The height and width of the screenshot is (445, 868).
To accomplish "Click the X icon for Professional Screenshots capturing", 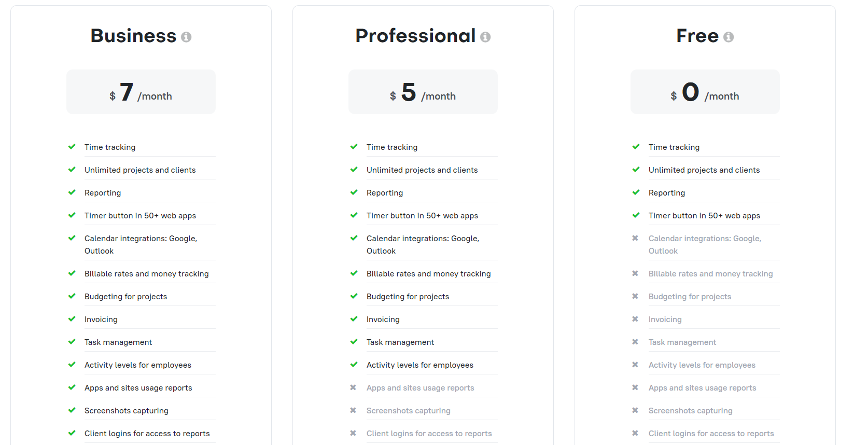I will 354,410.
